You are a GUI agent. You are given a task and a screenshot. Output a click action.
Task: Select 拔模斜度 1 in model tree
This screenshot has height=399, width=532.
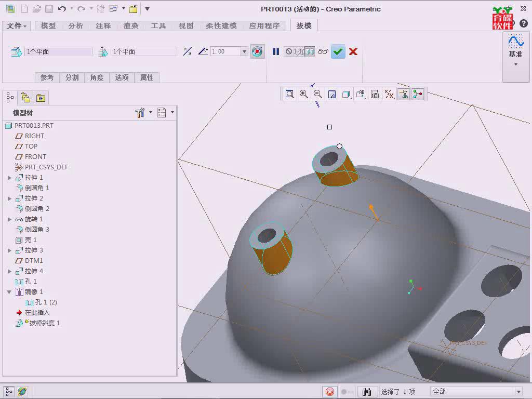37,323
